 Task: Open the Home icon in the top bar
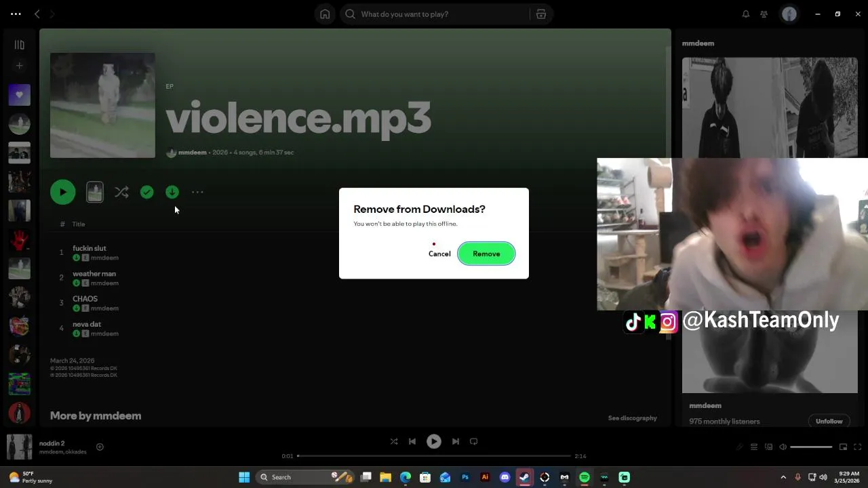pyautogui.click(x=325, y=14)
